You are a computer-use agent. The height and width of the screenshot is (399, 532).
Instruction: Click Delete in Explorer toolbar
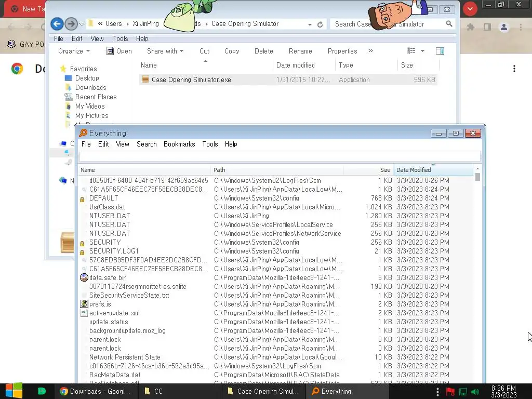click(x=263, y=51)
